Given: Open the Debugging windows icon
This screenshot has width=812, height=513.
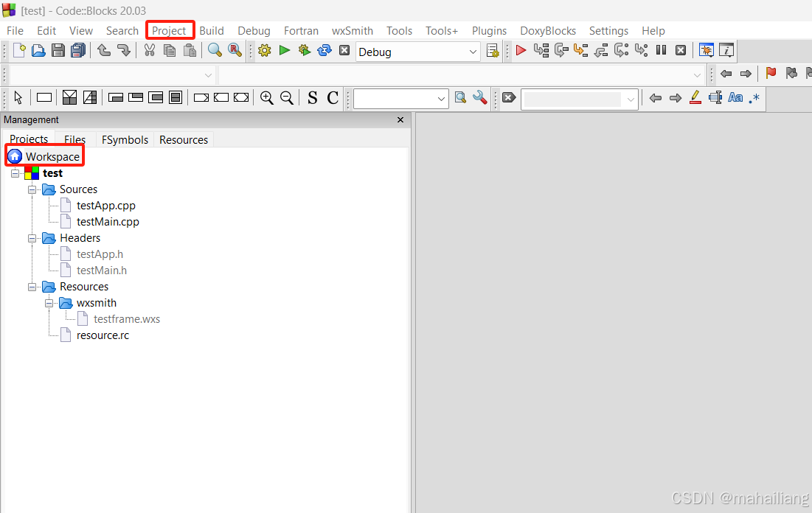Looking at the screenshot, I should [707, 50].
